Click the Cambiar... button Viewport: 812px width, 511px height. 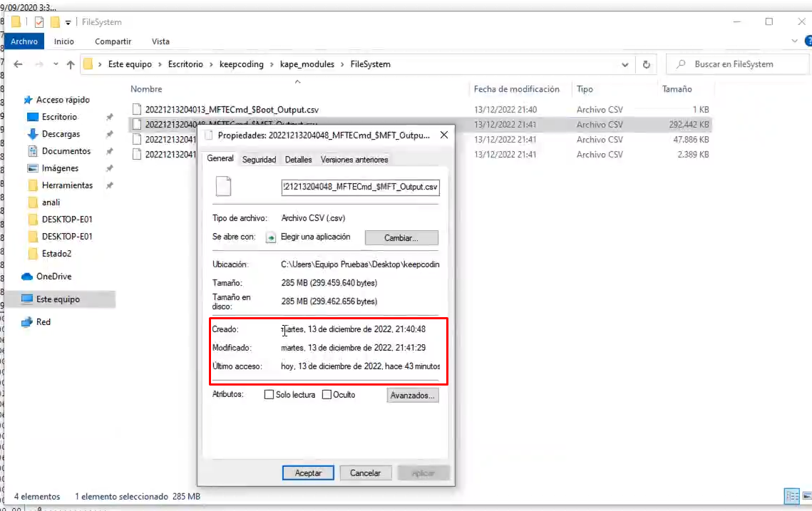(x=401, y=238)
